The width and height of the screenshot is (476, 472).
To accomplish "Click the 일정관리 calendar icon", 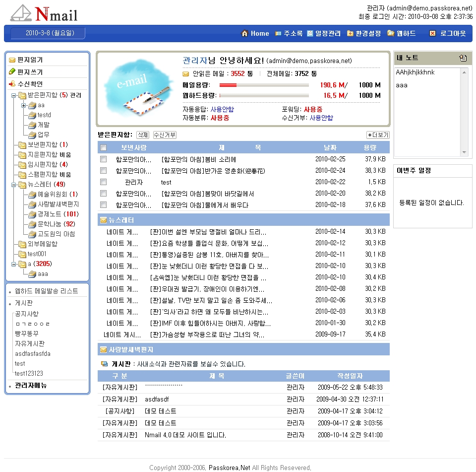I will click(310, 34).
